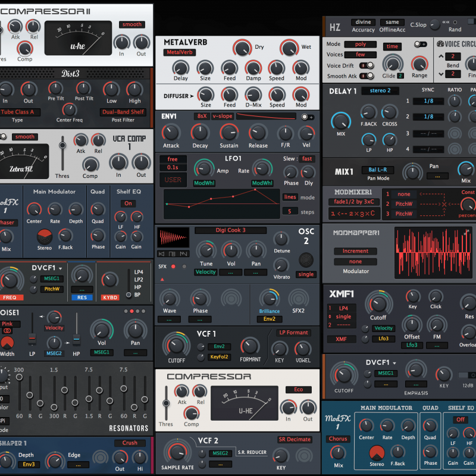Open the Delay 1 'stereo 2' mode dropdown
This screenshot has width=476, height=476.
click(x=384, y=90)
